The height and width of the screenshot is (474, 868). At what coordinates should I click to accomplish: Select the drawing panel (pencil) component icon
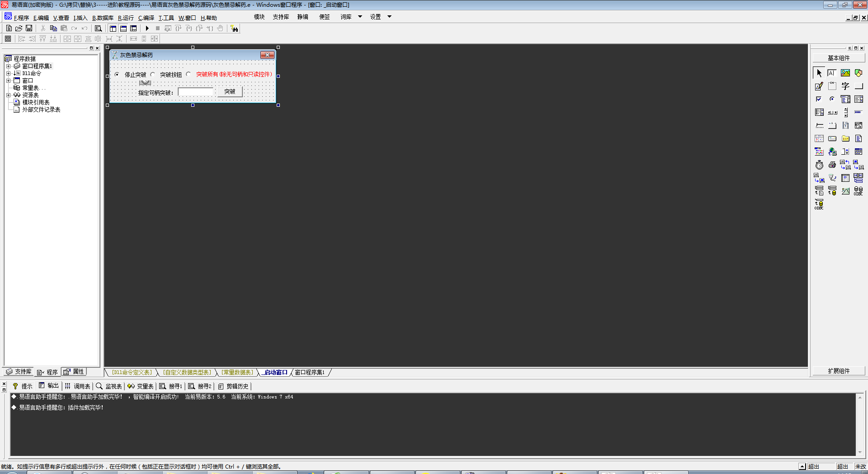click(819, 86)
